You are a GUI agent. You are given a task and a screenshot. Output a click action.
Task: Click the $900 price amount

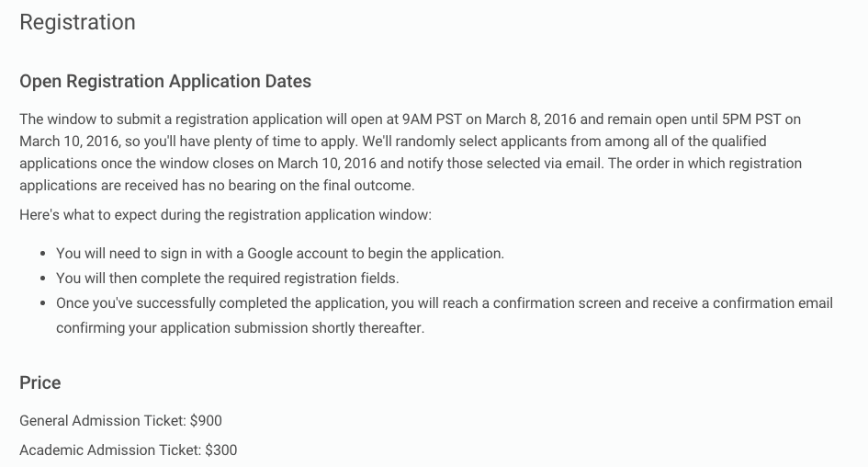click(x=206, y=421)
